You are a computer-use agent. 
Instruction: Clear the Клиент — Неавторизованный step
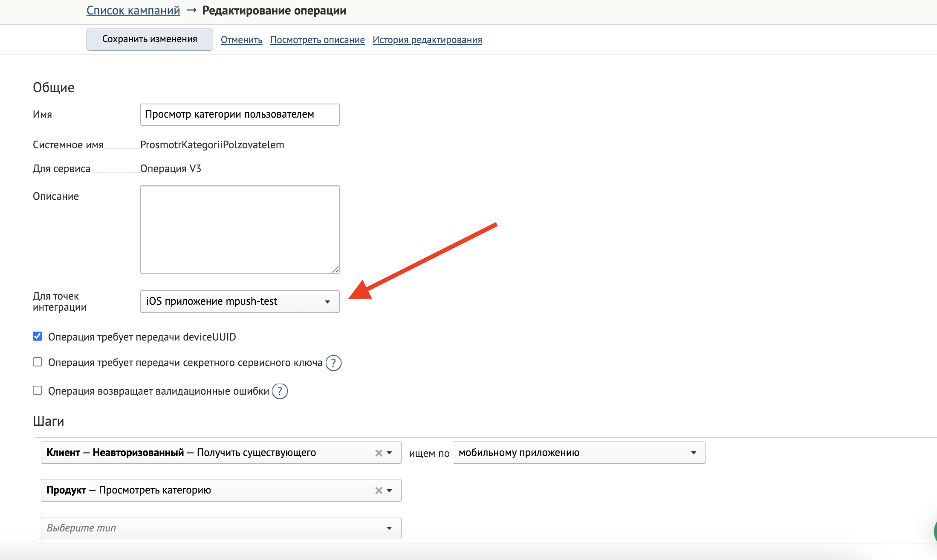coord(379,453)
